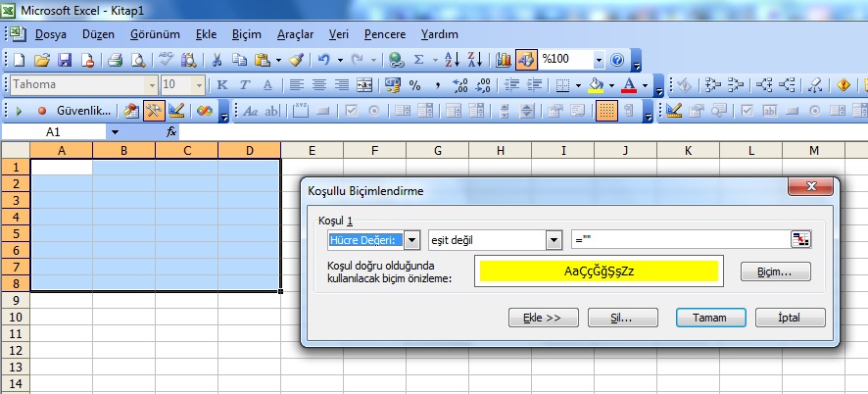Image resolution: width=868 pixels, height=394 pixels.
Task: Open Print Preview with the magnifier page icon
Action: click(x=137, y=60)
